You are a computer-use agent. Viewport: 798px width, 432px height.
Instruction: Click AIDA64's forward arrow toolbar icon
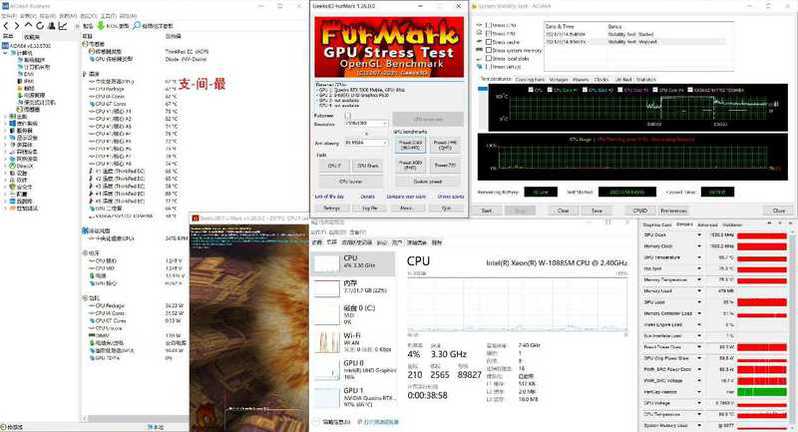17,25
